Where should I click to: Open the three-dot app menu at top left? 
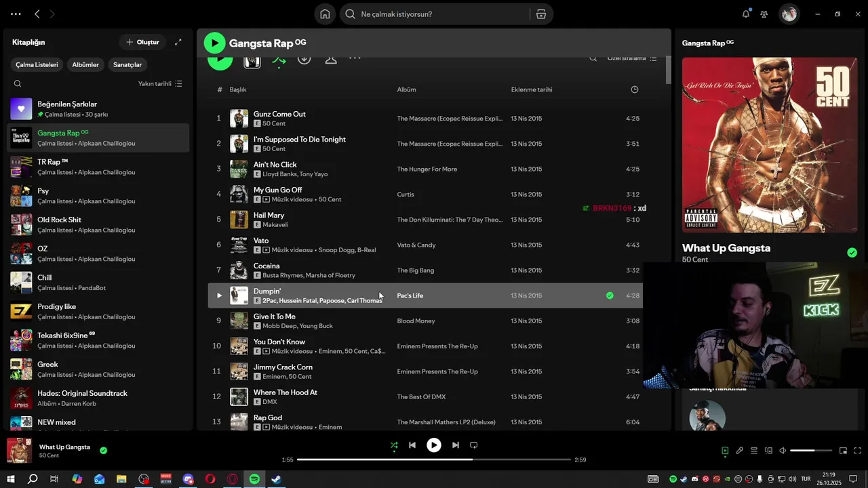click(x=16, y=14)
